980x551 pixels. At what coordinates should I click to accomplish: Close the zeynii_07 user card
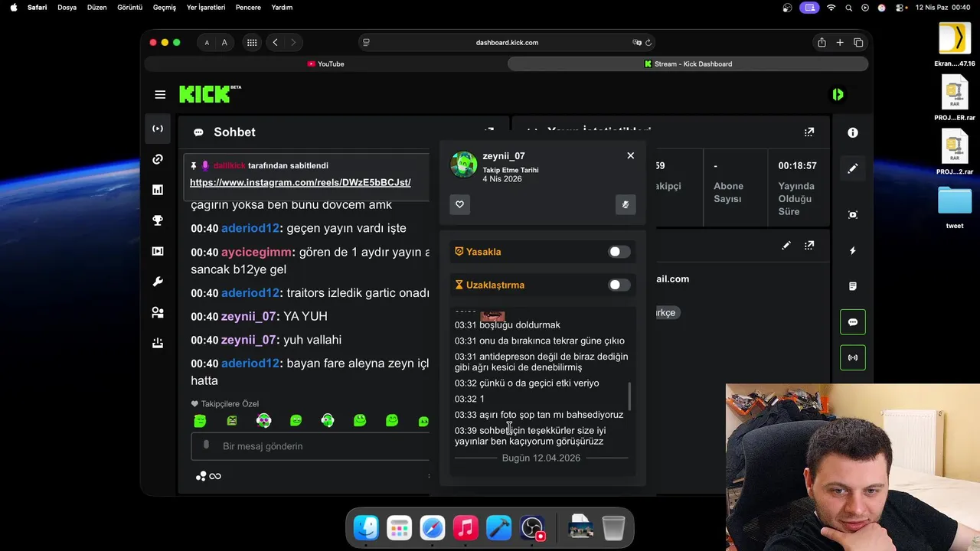[631, 155]
